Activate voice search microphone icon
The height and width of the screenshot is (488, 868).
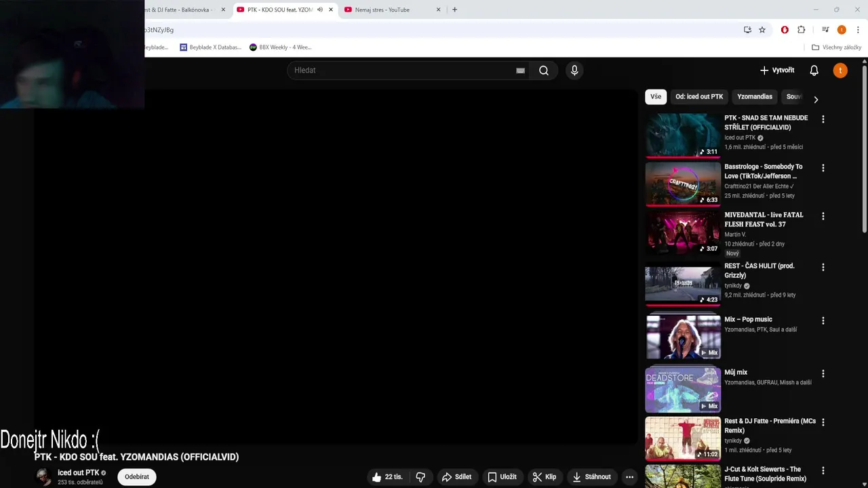[574, 70]
